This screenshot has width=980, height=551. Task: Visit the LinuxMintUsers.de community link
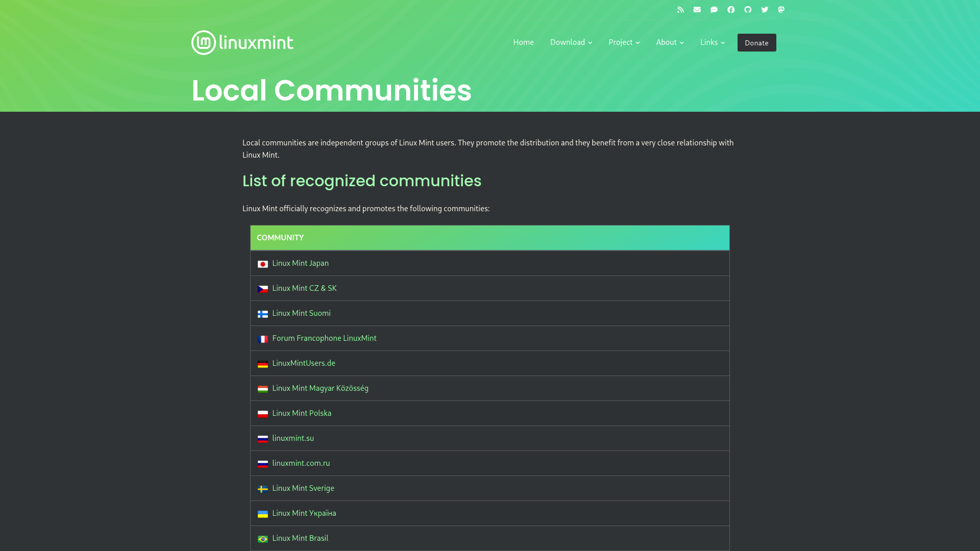304,363
